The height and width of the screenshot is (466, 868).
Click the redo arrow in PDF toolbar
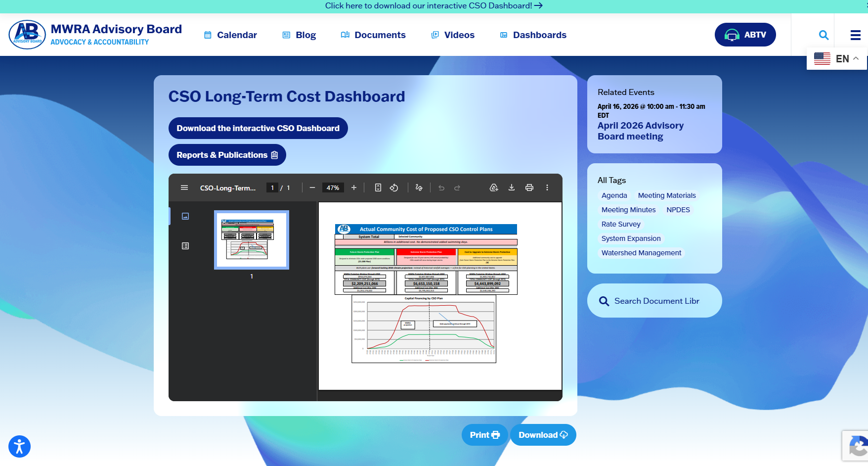tap(457, 187)
